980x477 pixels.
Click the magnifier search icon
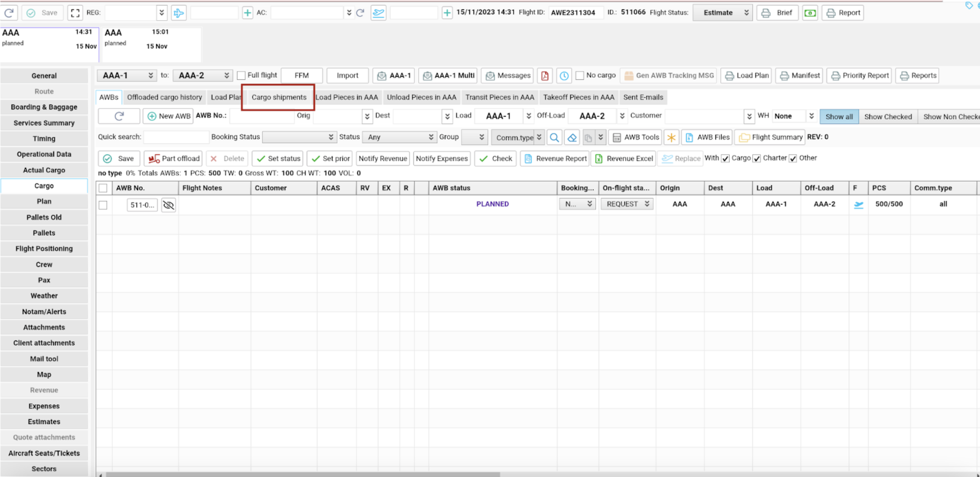point(554,138)
